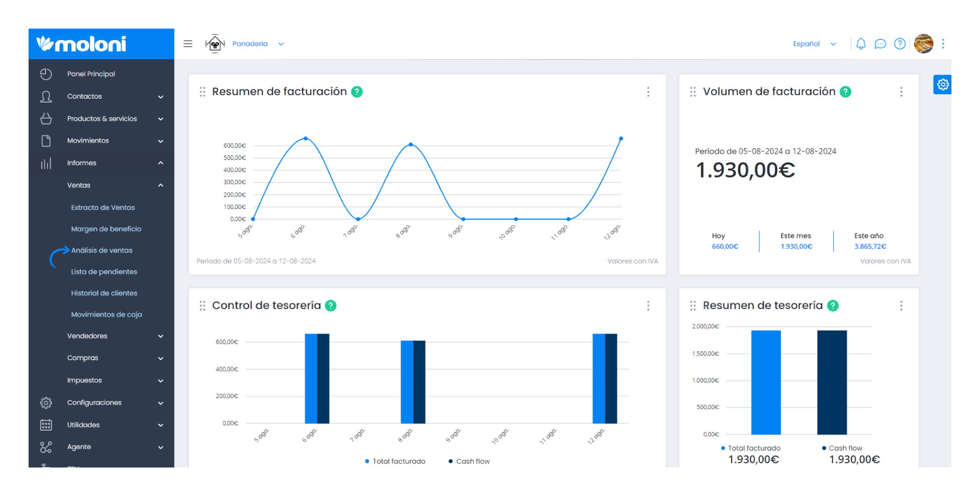980x496 pixels.
Task: Open Movimientos de caja
Action: (107, 315)
